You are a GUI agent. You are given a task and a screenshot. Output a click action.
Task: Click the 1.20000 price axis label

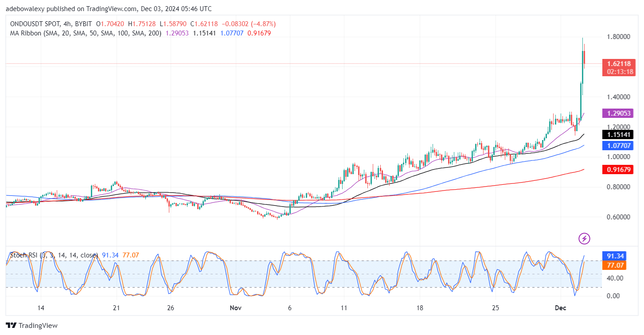point(619,127)
